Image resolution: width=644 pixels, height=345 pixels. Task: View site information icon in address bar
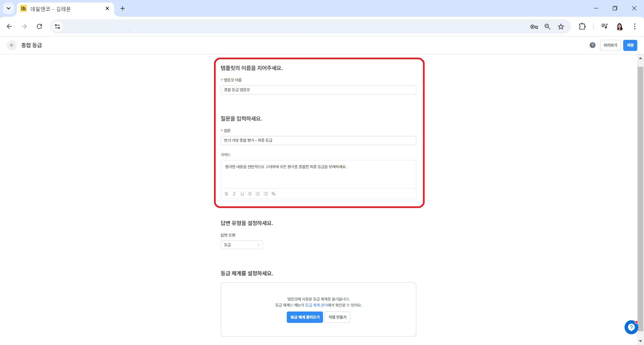(57, 26)
